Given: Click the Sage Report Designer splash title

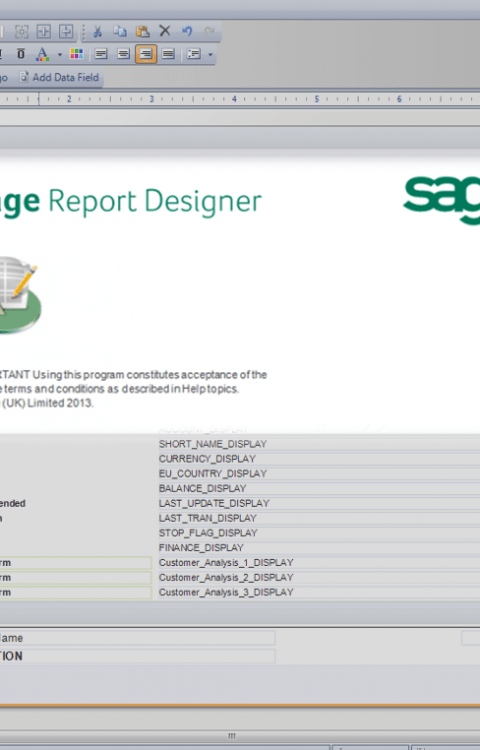Looking at the screenshot, I should pos(131,201).
